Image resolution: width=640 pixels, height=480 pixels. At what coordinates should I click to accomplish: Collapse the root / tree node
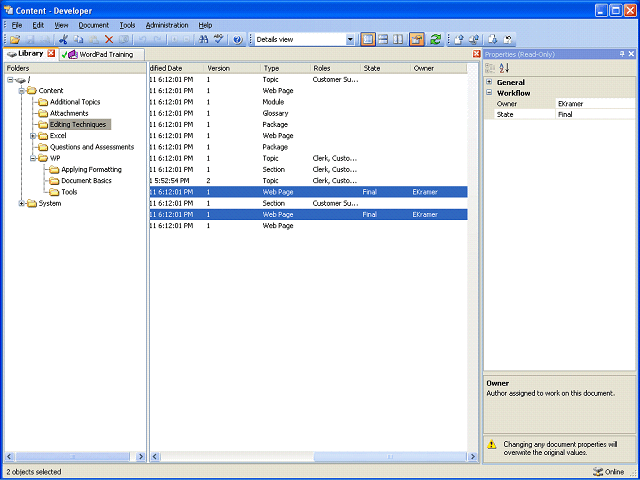[10, 80]
